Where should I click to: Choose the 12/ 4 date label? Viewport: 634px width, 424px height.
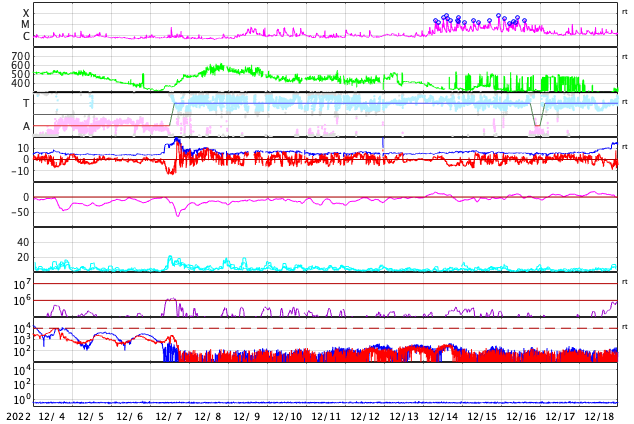click(x=51, y=417)
